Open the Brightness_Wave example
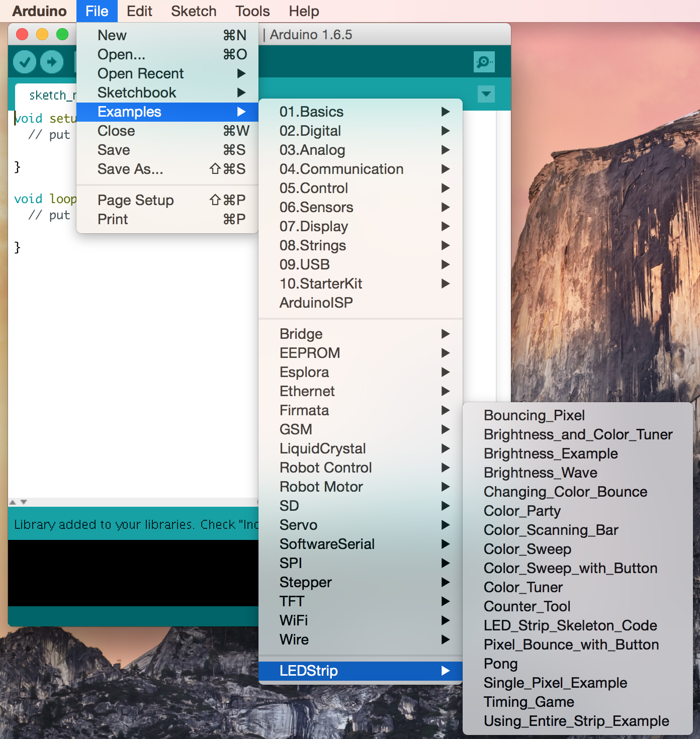This screenshot has width=700, height=739. pos(578,473)
